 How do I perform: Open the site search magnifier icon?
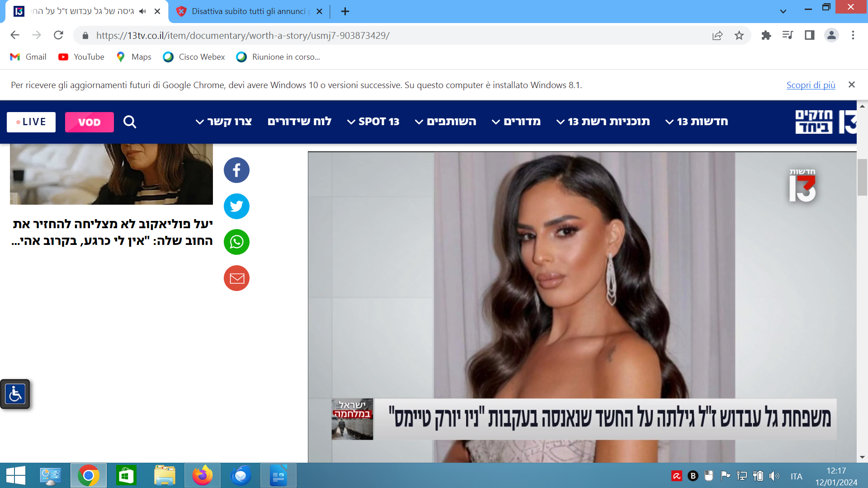tap(130, 122)
